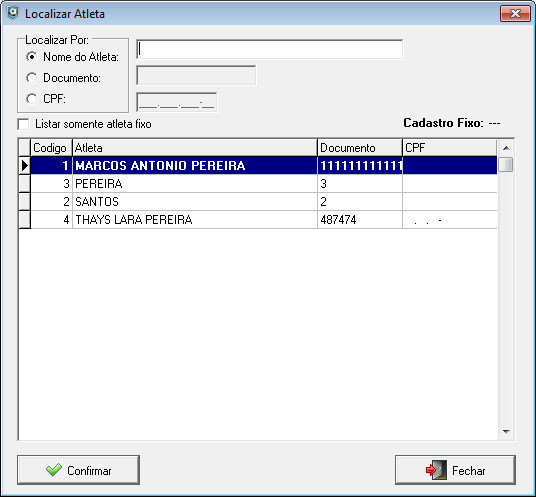Click the black row indicator arrow
This screenshot has height=497, width=536.
[25, 165]
